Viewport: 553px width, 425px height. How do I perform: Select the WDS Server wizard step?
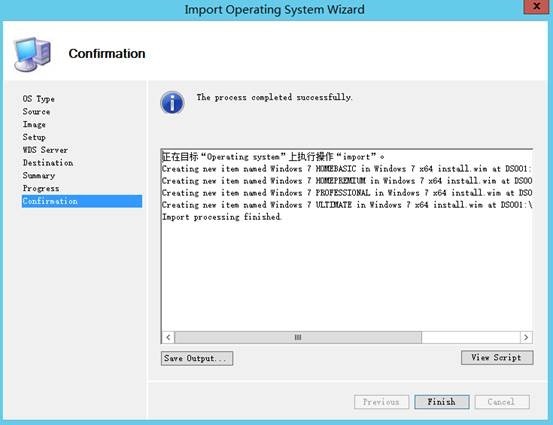pyautogui.click(x=45, y=150)
